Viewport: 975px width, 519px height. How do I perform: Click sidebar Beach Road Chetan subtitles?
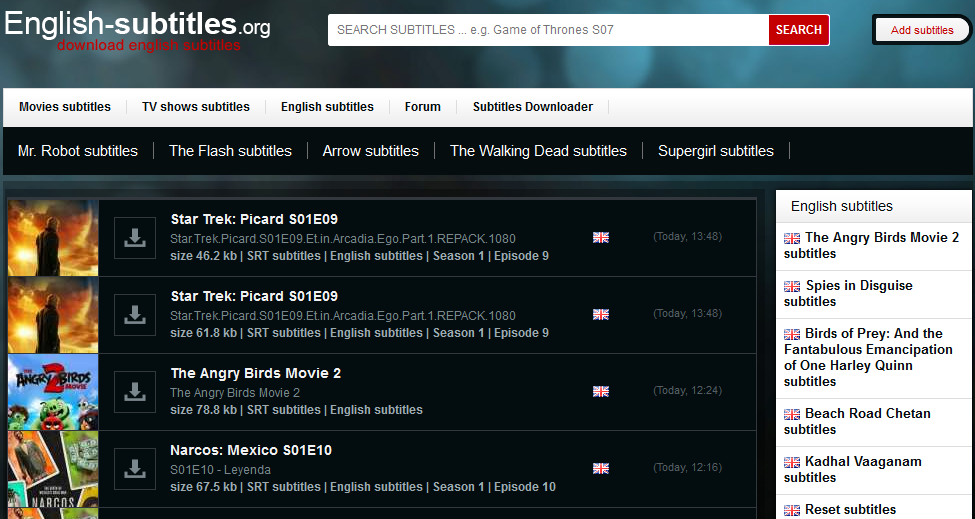click(x=857, y=421)
